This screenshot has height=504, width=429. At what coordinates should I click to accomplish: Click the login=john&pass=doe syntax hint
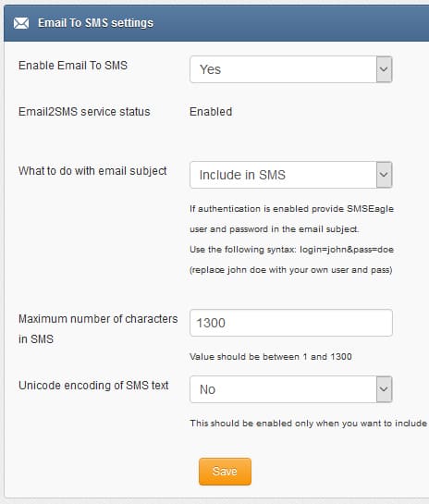347,250
